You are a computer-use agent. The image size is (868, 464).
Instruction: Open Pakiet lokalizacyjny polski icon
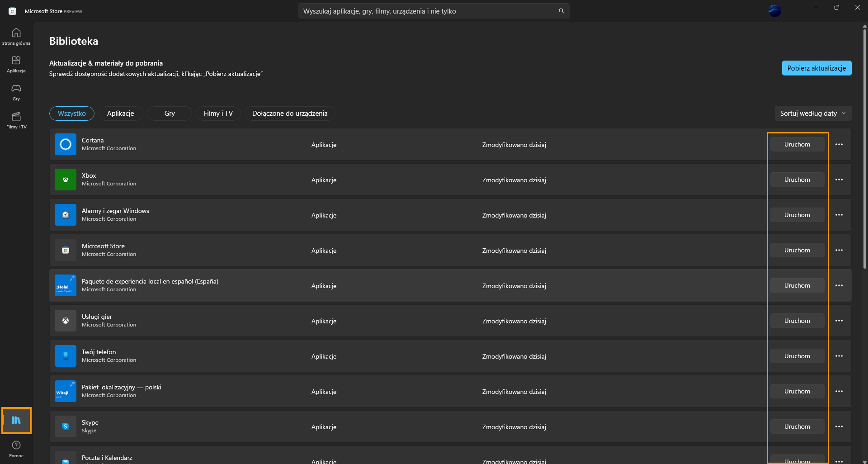click(x=66, y=391)
